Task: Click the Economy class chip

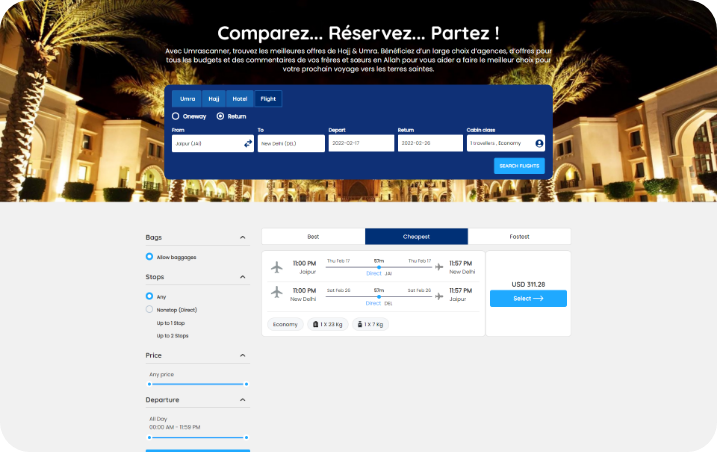Action: tap(285, 324)
